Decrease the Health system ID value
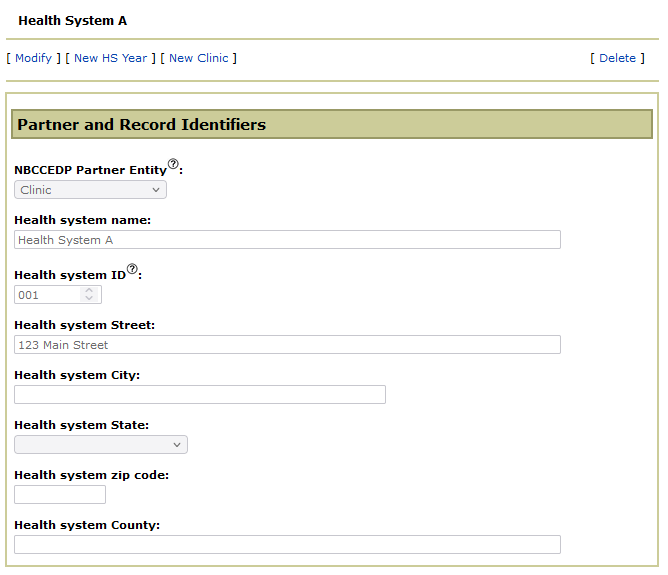Screen dimensions: 668x575 click(x=89, y=299)
